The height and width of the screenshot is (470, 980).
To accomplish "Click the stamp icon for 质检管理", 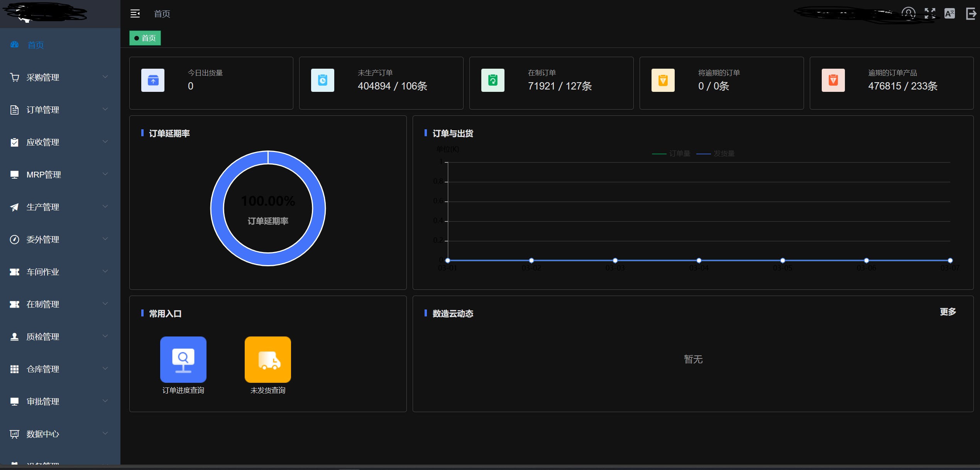I will point(14,337).
